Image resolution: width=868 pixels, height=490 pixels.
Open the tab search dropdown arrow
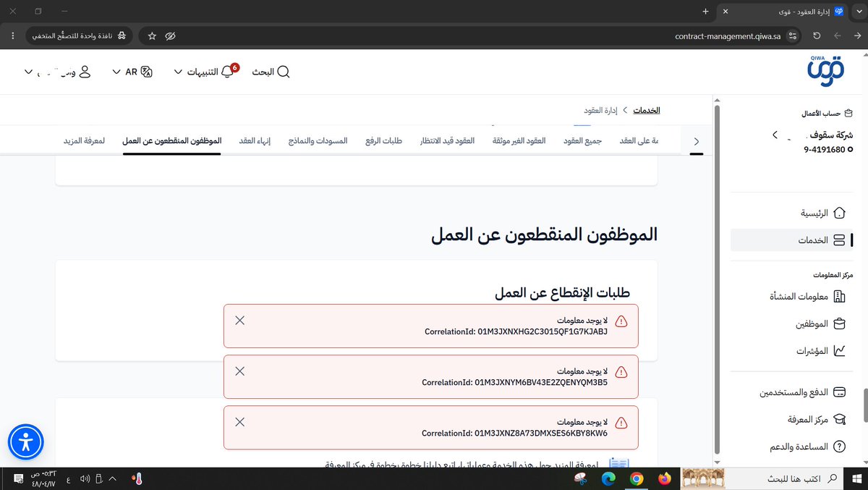859,12
